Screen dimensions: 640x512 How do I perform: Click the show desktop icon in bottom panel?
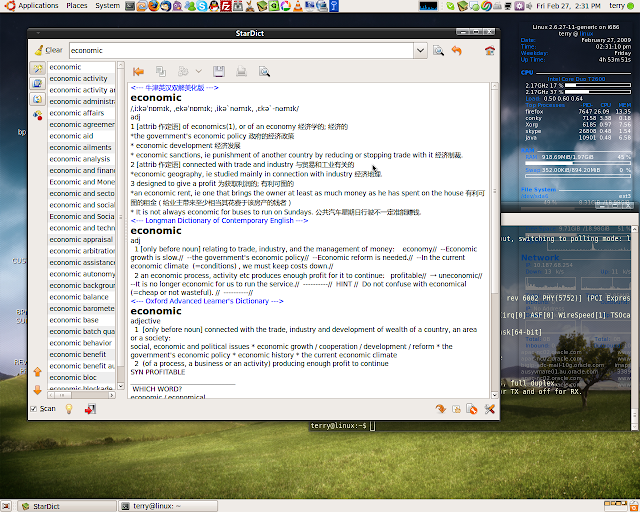coord(6,506)
